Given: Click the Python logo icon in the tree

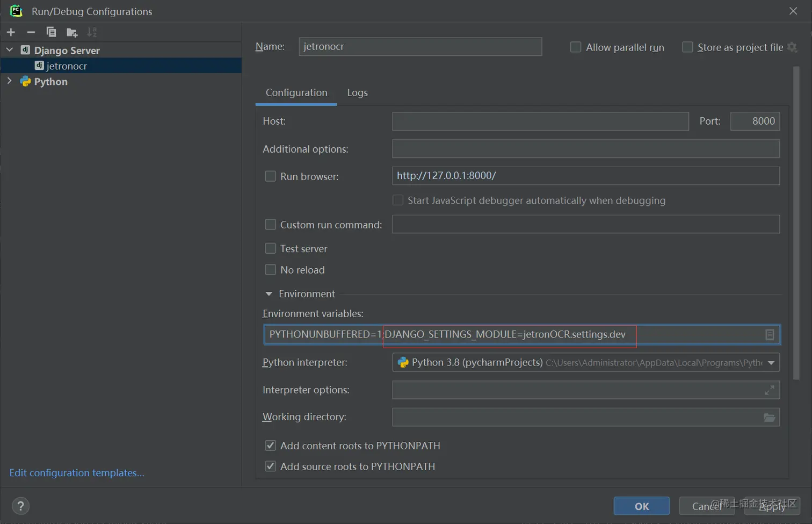Looking at the screenshot, I should click(25, 81).
